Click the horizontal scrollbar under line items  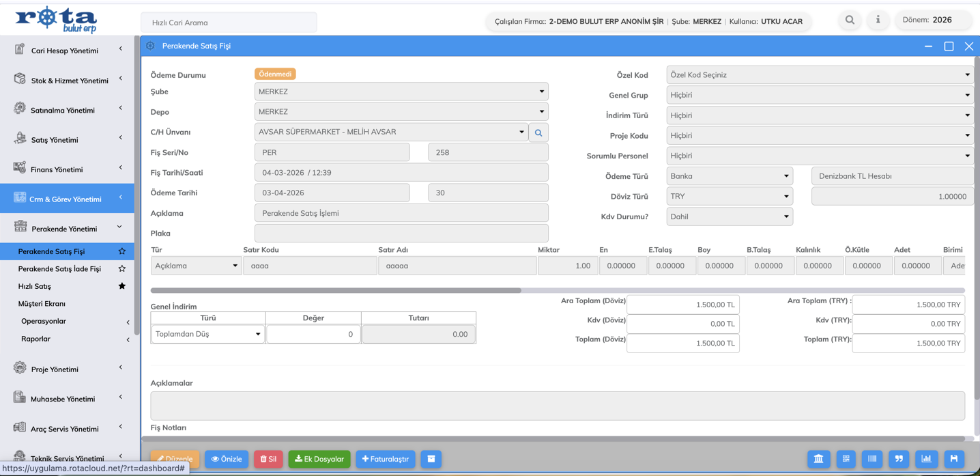[336, 290]
